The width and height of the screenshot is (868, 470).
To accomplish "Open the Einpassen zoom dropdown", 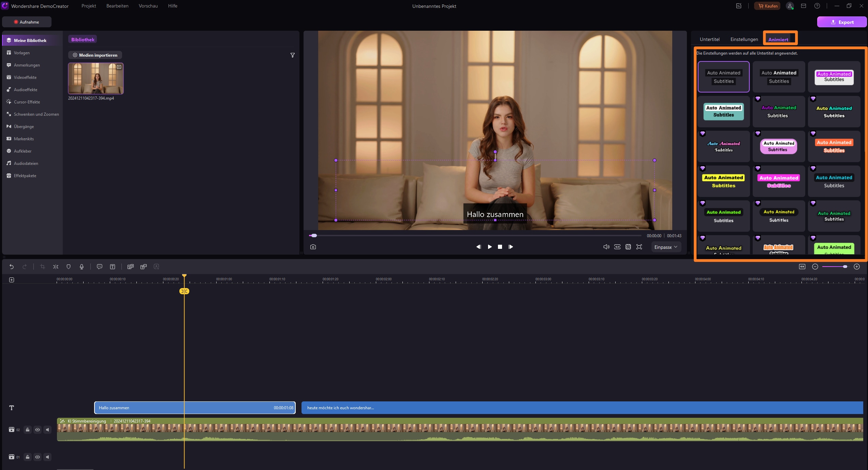I will point(666,247).
